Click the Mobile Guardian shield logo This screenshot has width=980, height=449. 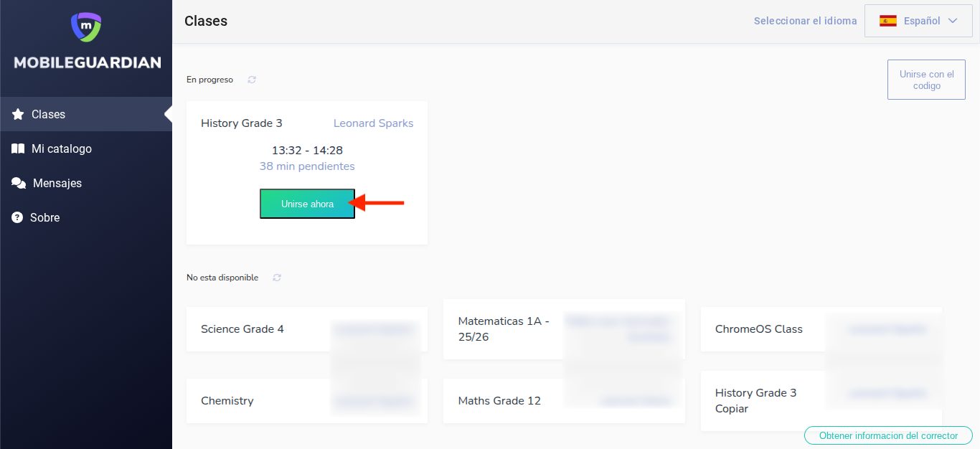pos(86,27)
